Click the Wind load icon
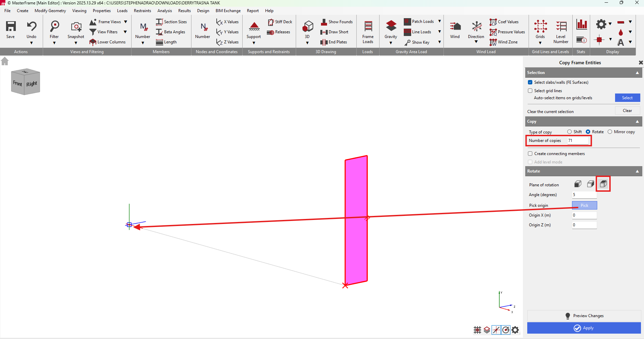Viewport: 644px width, 339px height. click(x=455, y=27)
